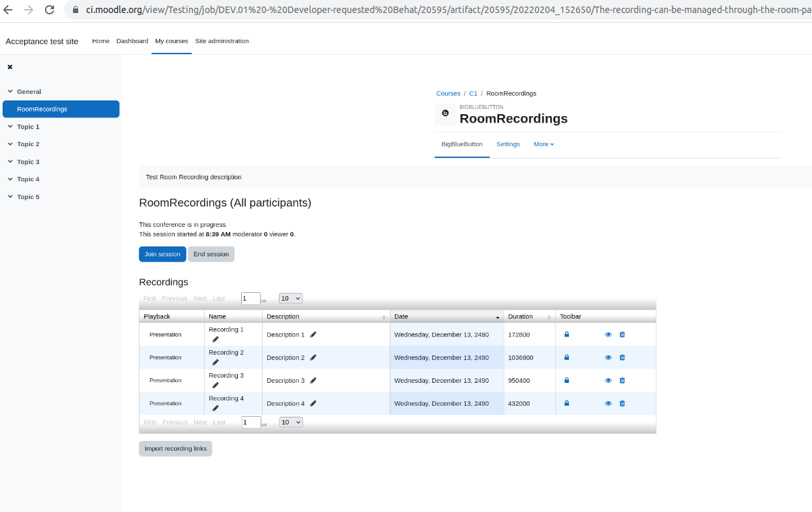
Task: Edit Description 2 with the pencil icon
Action: pos(313,357)
